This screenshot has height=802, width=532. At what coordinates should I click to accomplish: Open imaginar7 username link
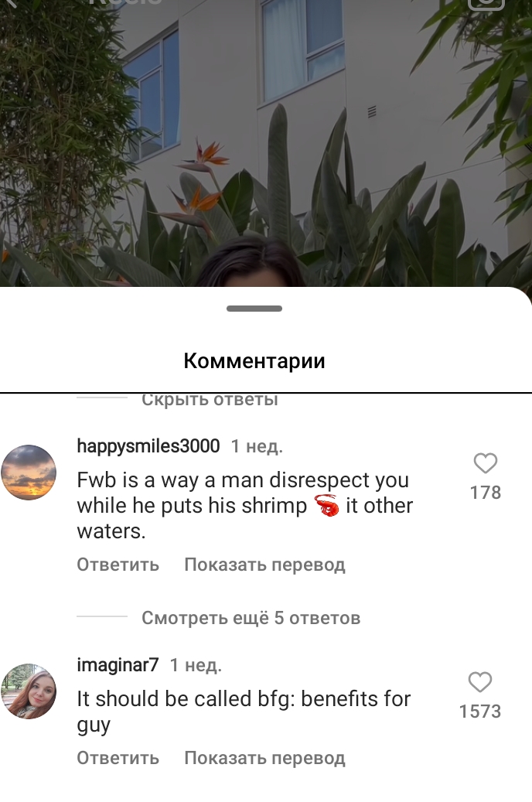tap(118, 664)
